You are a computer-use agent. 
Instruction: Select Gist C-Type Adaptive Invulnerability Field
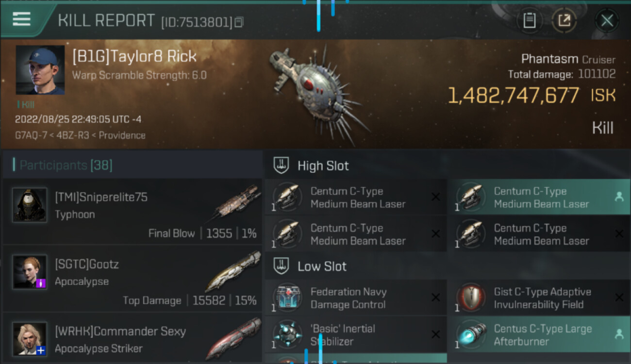(x=539, y=298)
